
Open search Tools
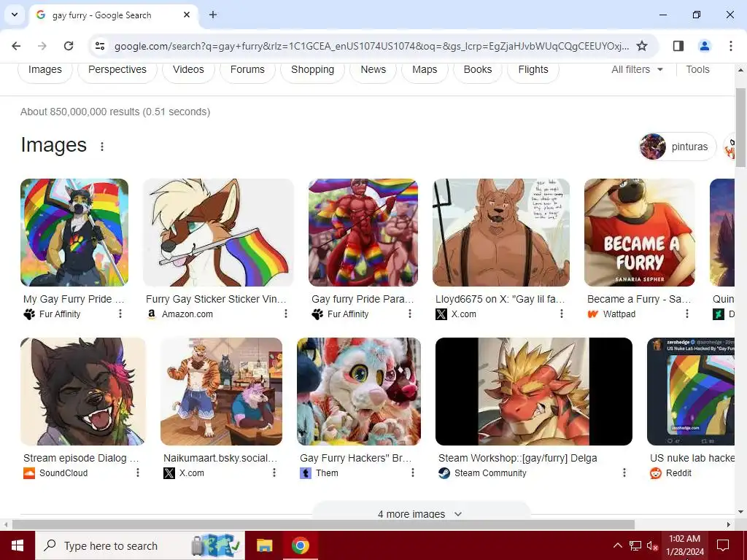point(697,69)
